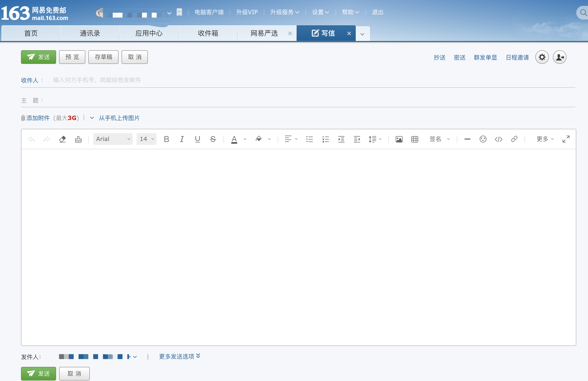Insert an image using the picture icon
This screenshot has width=588, height=381.
[399, 139]
